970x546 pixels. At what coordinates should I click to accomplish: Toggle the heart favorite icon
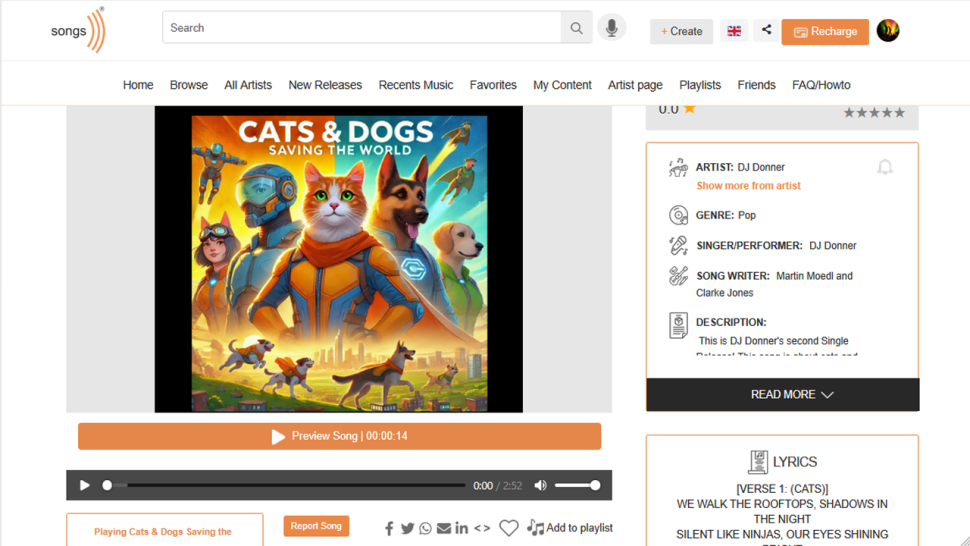(x=508, y=528)
